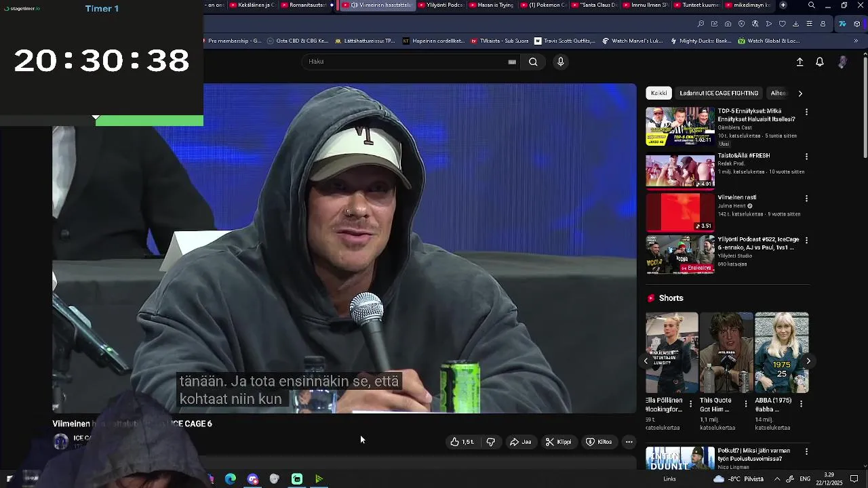
Task: Open options menu for Viimeinen rasti
Action: (x=806, y=199)
